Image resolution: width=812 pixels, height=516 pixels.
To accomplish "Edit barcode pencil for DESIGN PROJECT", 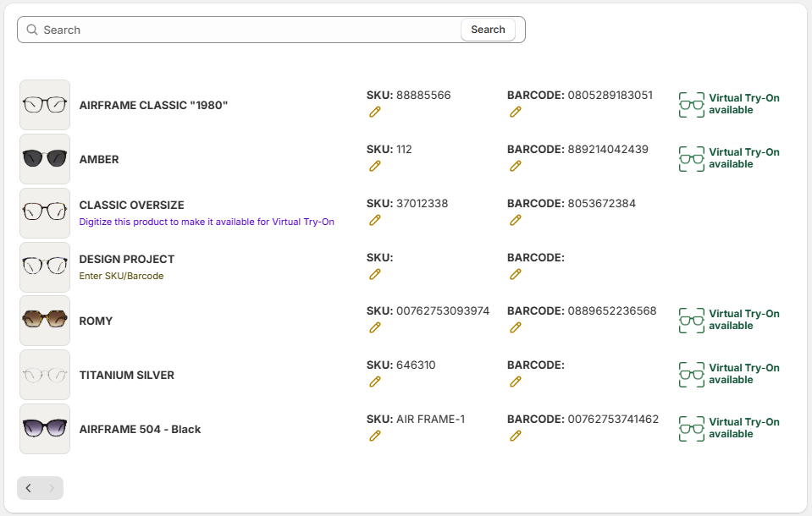I will pos(516,274).
